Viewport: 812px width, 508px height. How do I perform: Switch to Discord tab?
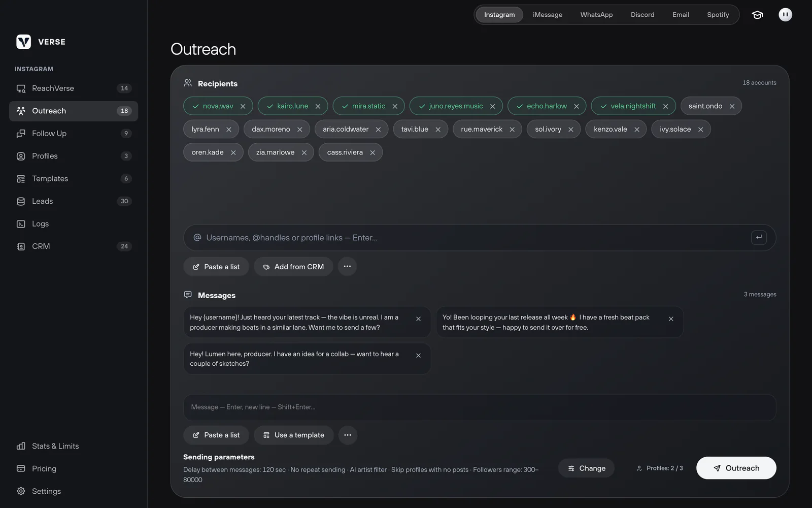pyautogui.click(x=642, y=15)
